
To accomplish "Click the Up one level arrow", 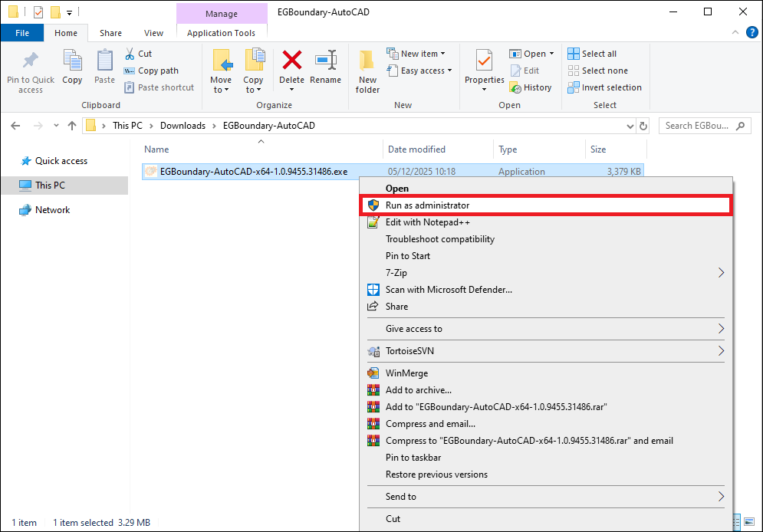I will coord(72,126).
